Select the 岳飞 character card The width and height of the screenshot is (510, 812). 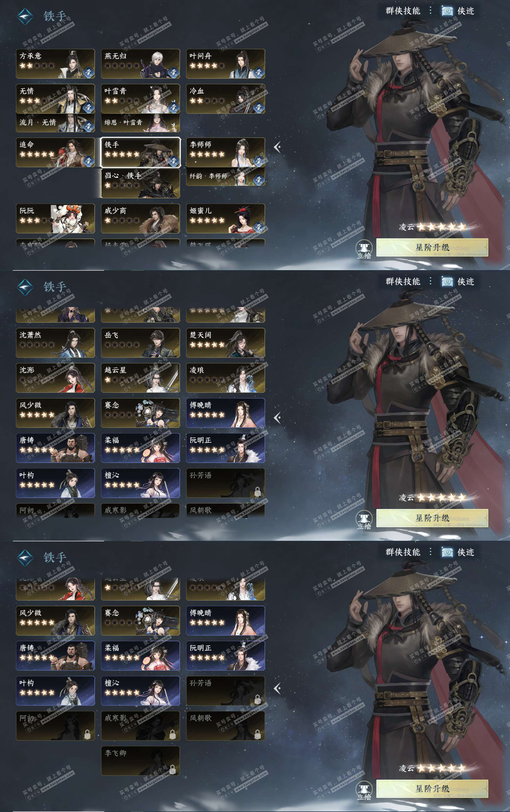tap(141, 343)
